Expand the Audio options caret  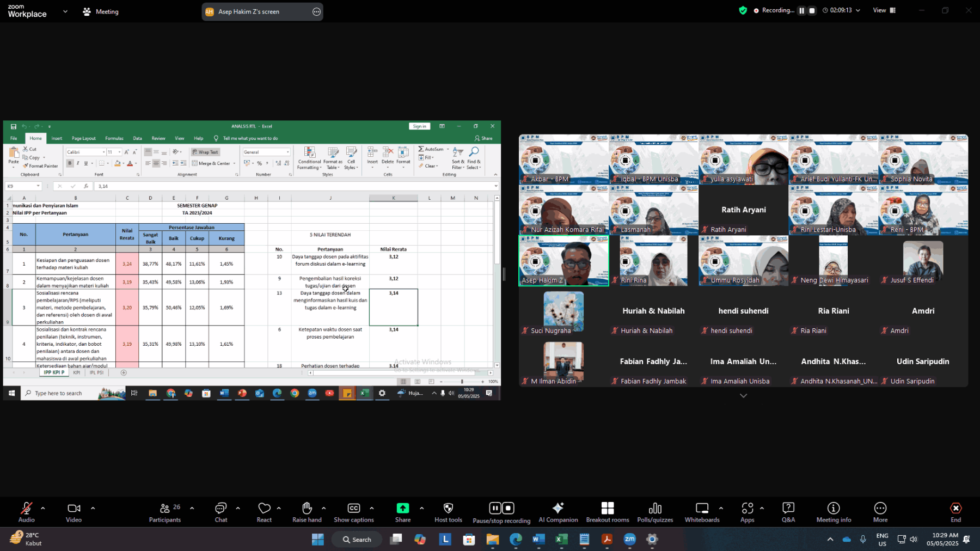tap(42, 508)
